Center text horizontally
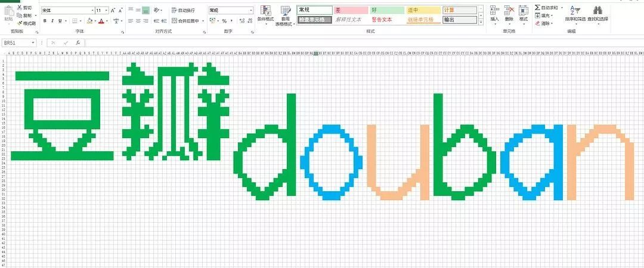The image size is (644, 268). [x=138, y=21]
